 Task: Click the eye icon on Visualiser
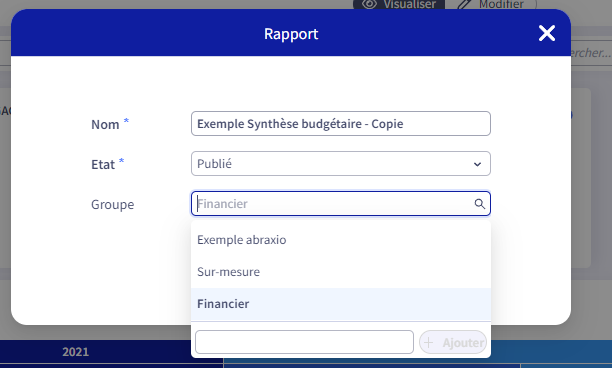click(x=369, y=4)
